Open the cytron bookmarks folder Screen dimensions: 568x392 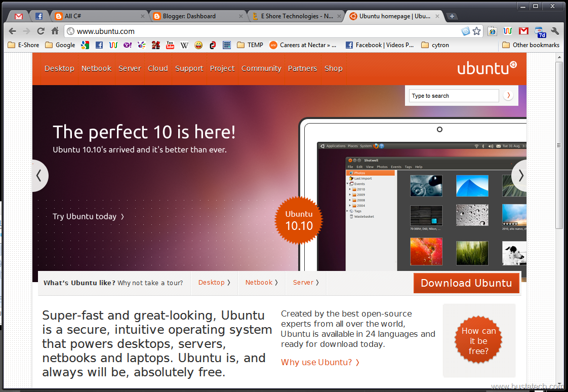coord(435,45)
